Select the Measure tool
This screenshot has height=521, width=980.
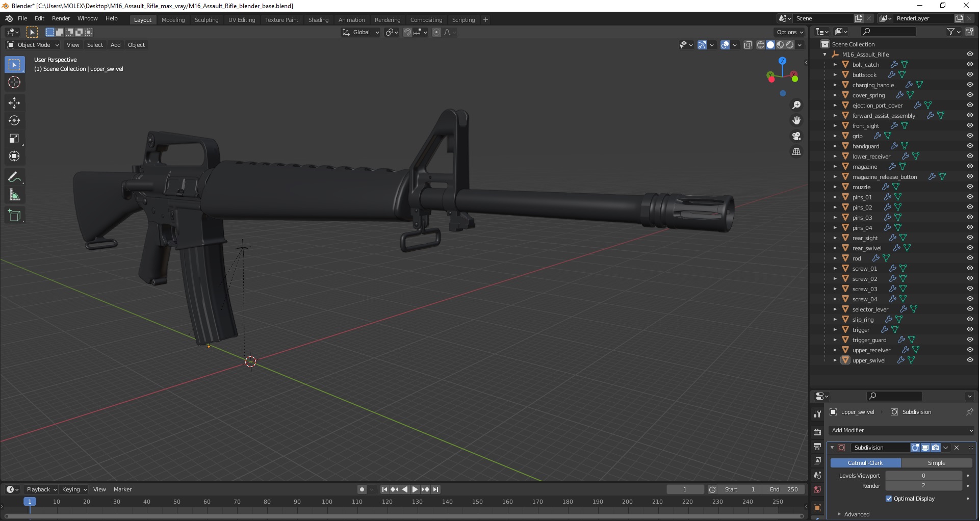[x=14, y=195]
